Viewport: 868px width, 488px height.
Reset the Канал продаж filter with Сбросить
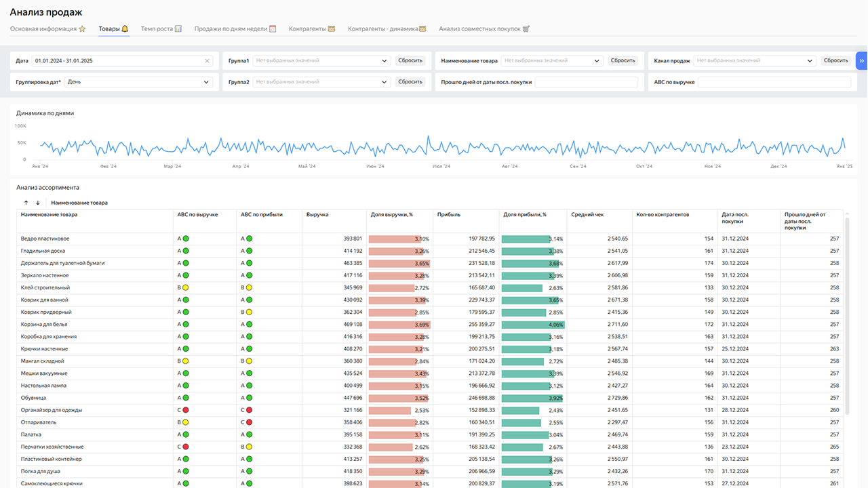(835, 61)
